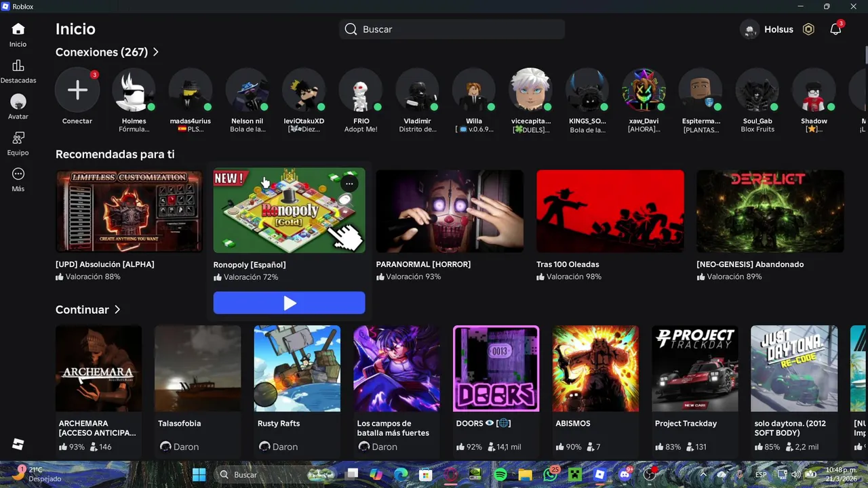Open friend Vladimir avatar

(418, 90)
